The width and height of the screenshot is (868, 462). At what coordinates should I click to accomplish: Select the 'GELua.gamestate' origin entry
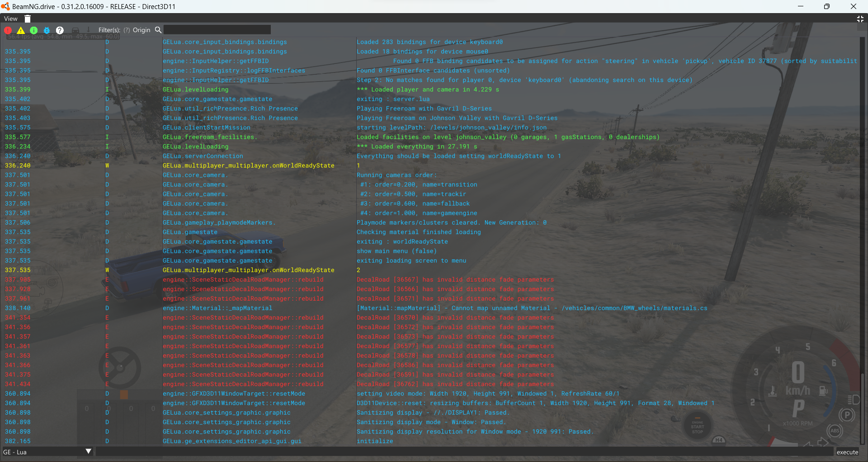click(x=190, y=232)
